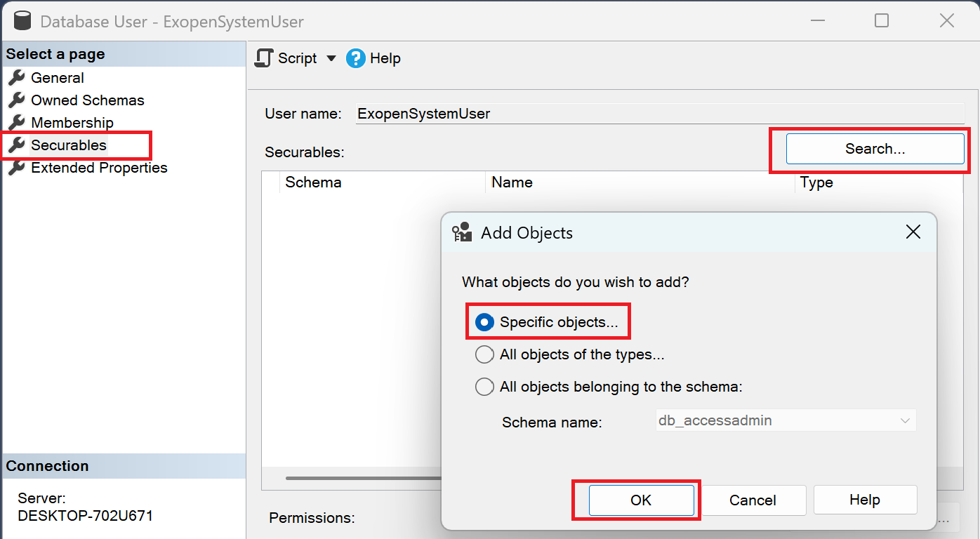
Task: Cancel the Add Objects dialog
Action: point(753,500)
